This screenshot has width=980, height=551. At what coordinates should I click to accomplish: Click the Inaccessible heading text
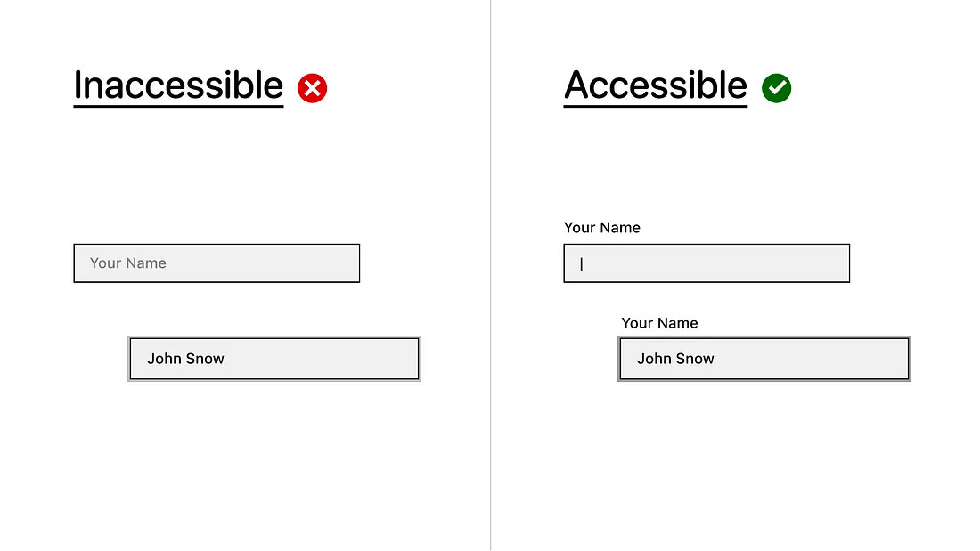[x=176, y=85]
